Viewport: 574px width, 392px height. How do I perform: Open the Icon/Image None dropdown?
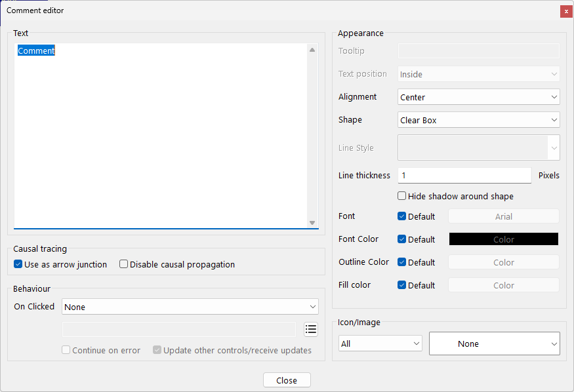(494, 343)
